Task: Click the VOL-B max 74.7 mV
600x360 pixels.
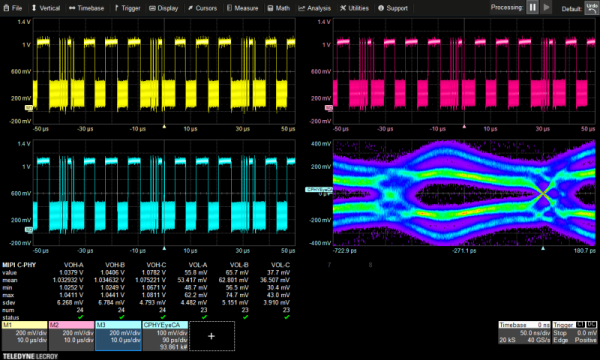Action: [x=238, y=295]
